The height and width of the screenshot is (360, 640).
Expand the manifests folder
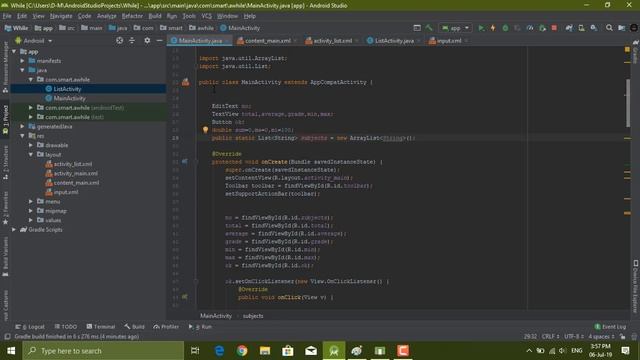(x=22, y=60)
